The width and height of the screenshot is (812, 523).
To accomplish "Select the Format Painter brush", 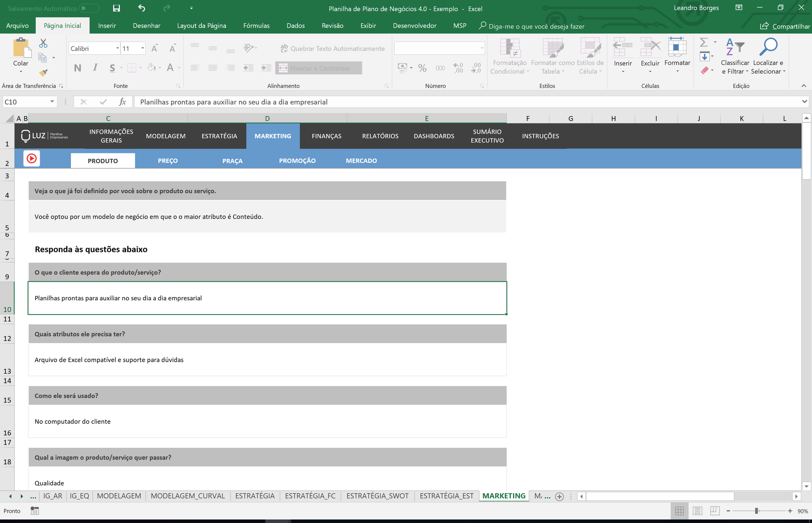I will (43, 73).
